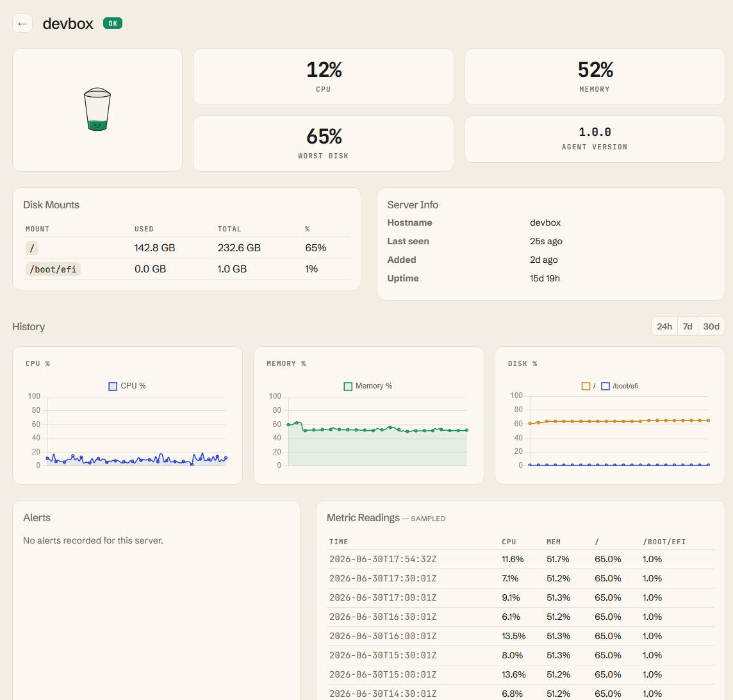Click the orange / disk chart line

pyautogui.click(x=619, y=421)
